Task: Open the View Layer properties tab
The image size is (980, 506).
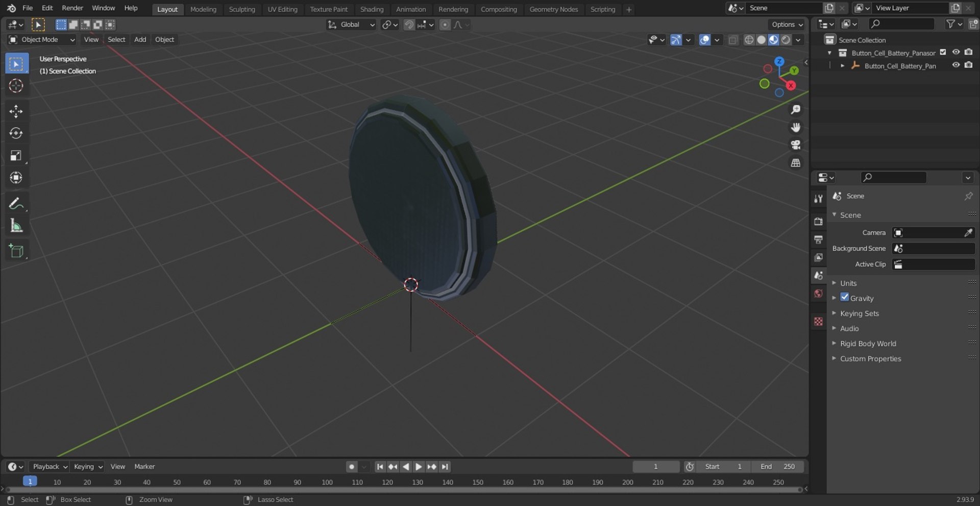Action: 819,257
